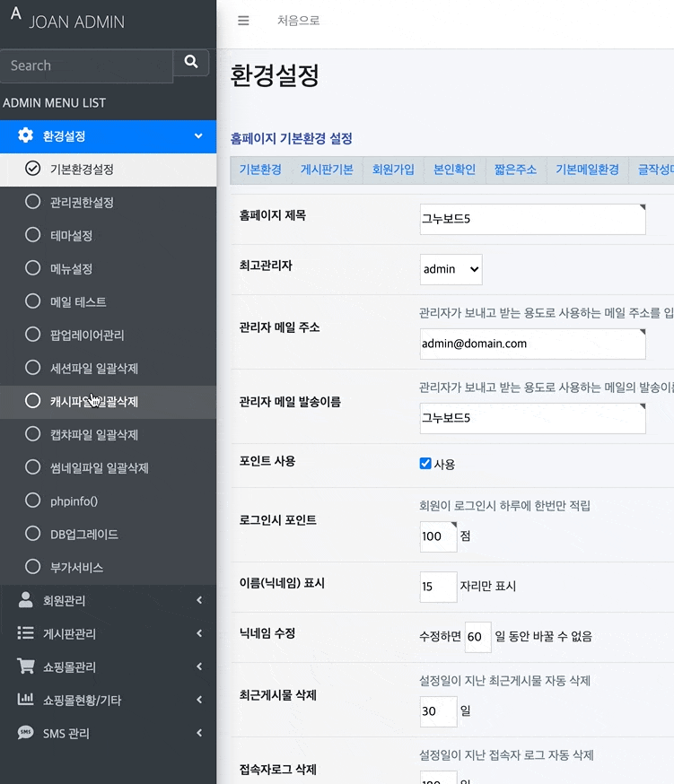Click the 홈페이지 제목 text field
Image resolution: width=674 pixels, height=784 pixels.
tap(532, 219)
